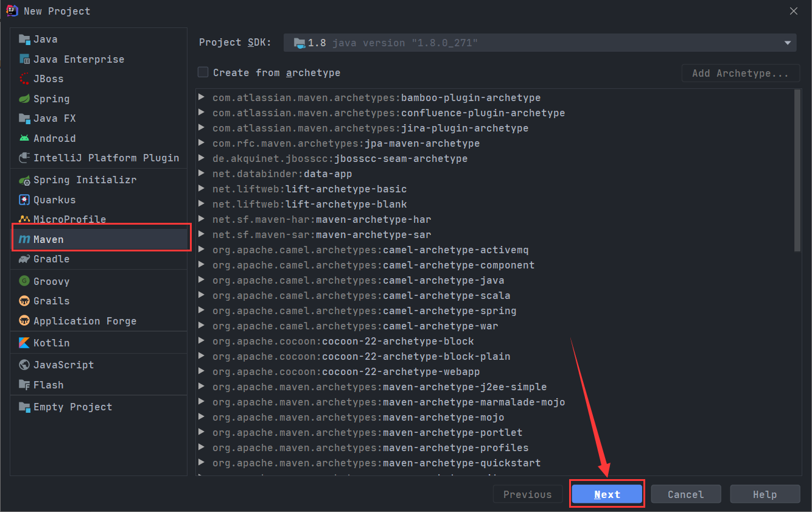This screenshot has width=812, height=512.
Task: Enable the Create from archetype checkbox
Action: point(203,72)
